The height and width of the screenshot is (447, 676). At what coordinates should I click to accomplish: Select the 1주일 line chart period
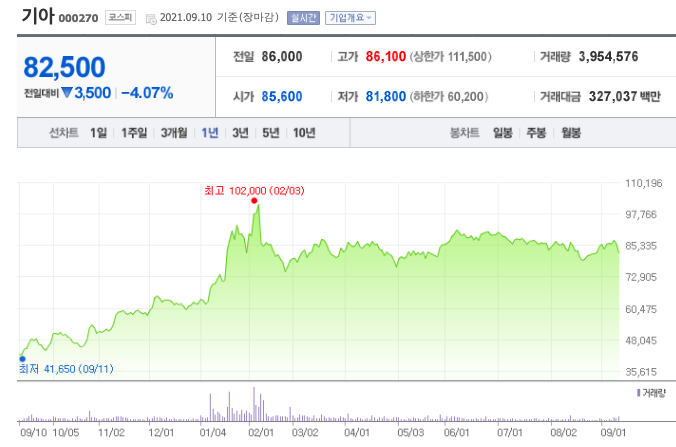[134, 133]
